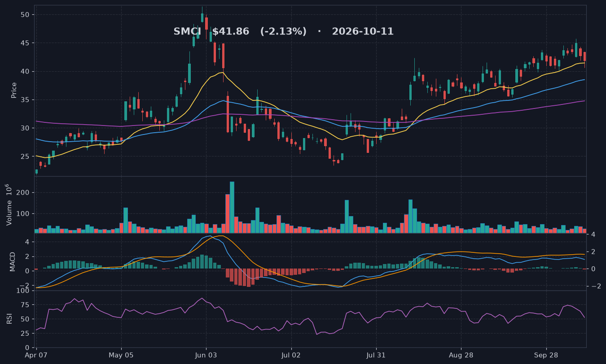This screenshot has width=606, height=364.
Task: Click the 'Aug 28' date axis label
Action: (461, 355)
